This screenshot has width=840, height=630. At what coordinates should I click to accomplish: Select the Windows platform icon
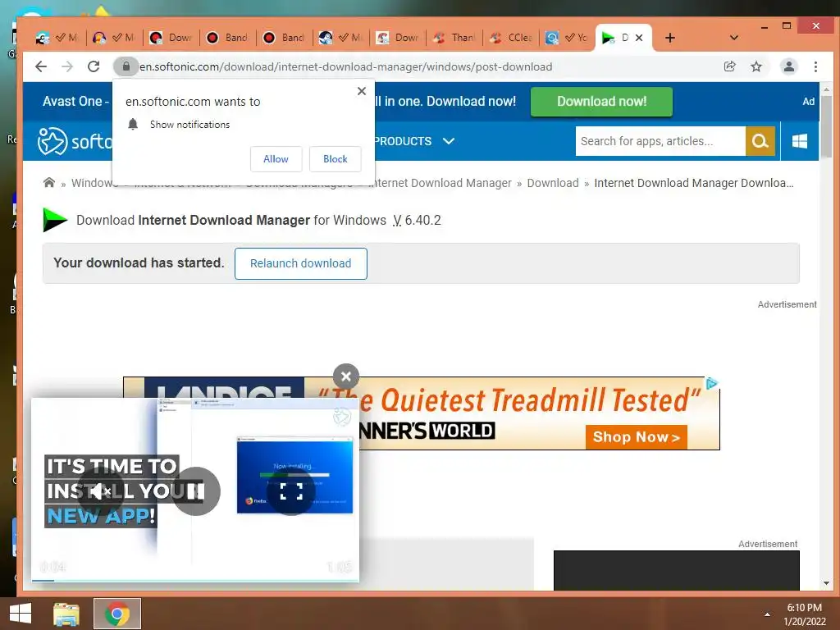coord(799,141)
